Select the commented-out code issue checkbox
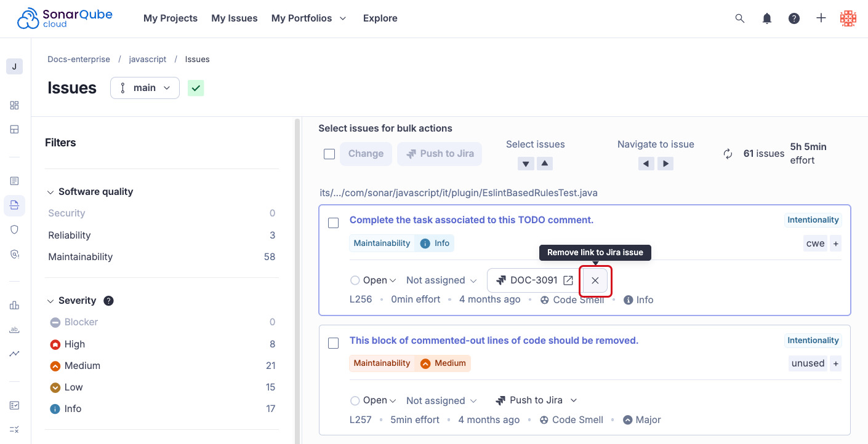This screenshot has width=868, height=444. pos(333,343)
